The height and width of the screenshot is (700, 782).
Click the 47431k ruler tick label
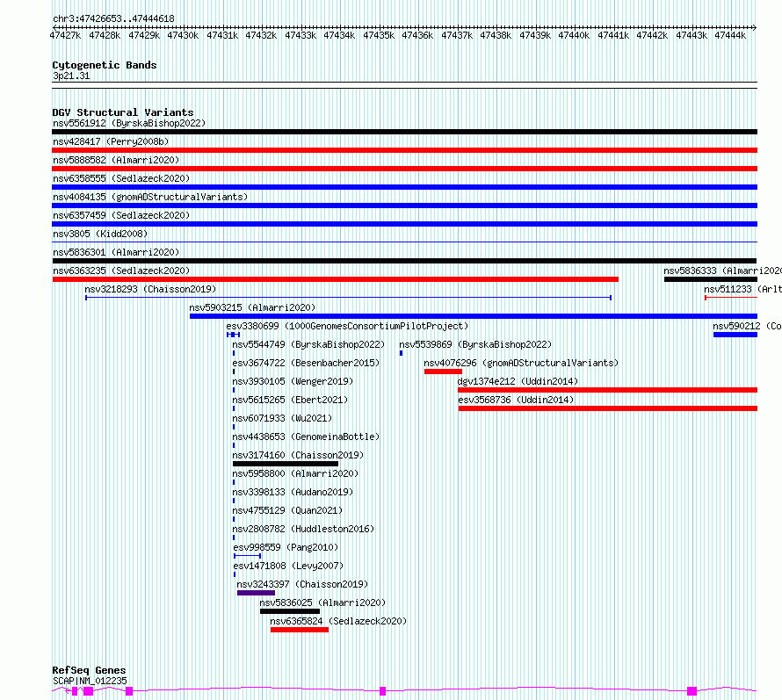pyautogui.click(x=222, y=35)
